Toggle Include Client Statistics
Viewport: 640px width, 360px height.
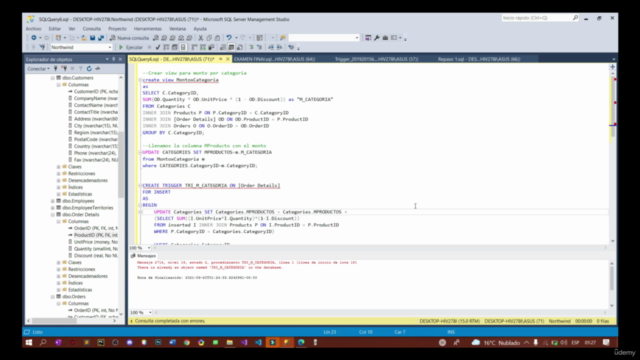point(211,47)
